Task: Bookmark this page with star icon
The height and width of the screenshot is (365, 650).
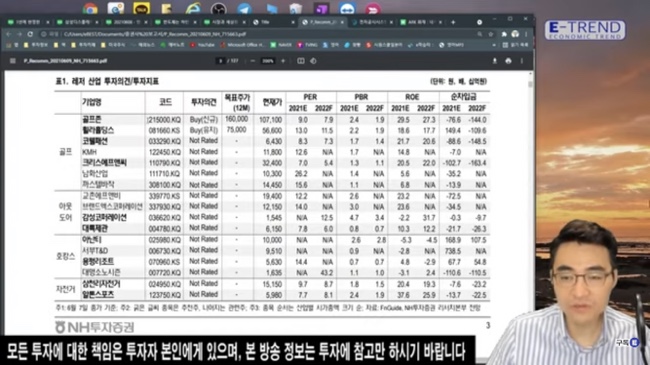Action: pyautogui.click(x=491, y=34)
